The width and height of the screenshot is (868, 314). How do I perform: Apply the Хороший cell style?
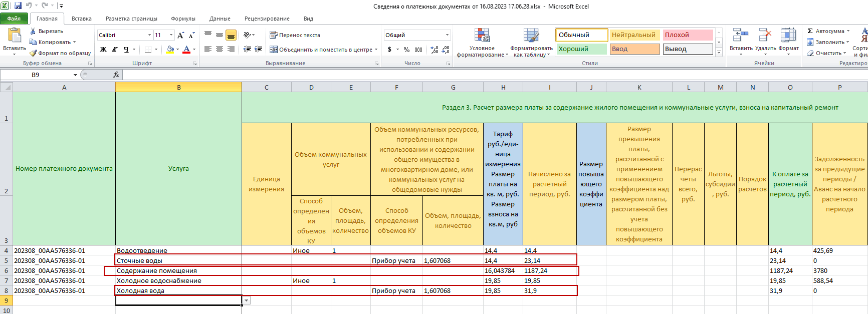(x=581, y=49)
